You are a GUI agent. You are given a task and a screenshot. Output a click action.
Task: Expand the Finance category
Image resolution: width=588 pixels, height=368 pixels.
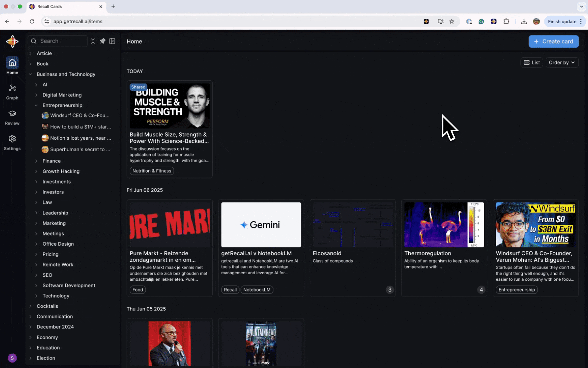coord(36,161)
